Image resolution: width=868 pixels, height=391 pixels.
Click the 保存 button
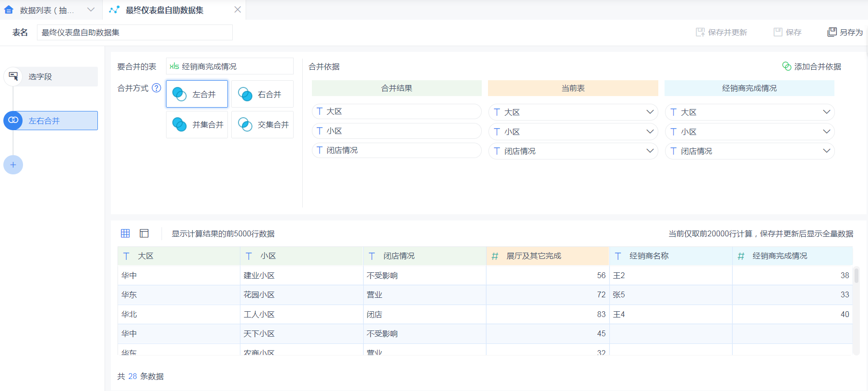(787, 32)
